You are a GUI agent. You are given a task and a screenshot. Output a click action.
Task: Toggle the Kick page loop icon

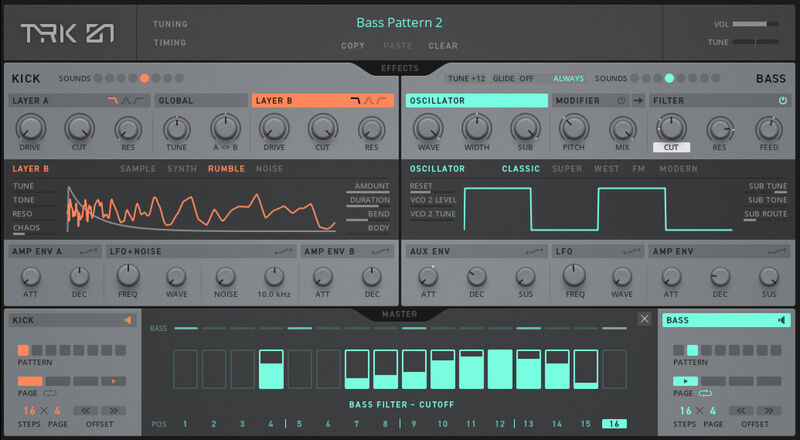pos(49,393)
